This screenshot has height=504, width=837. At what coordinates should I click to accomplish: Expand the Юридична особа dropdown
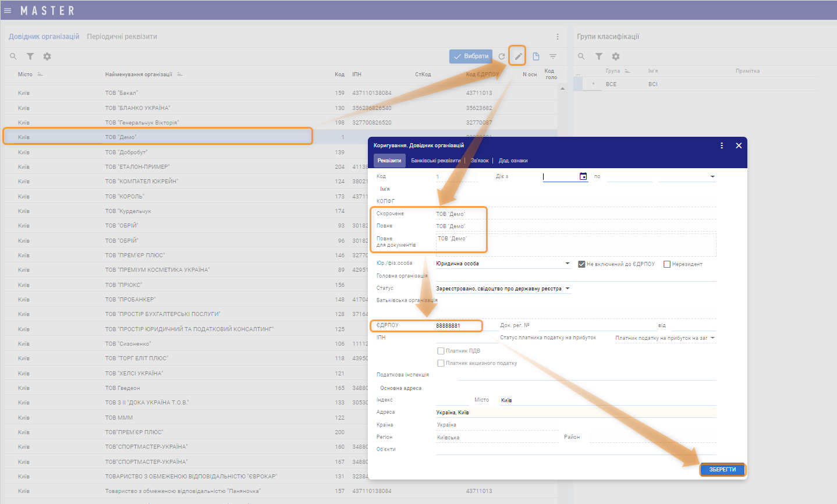click(568, 264)
